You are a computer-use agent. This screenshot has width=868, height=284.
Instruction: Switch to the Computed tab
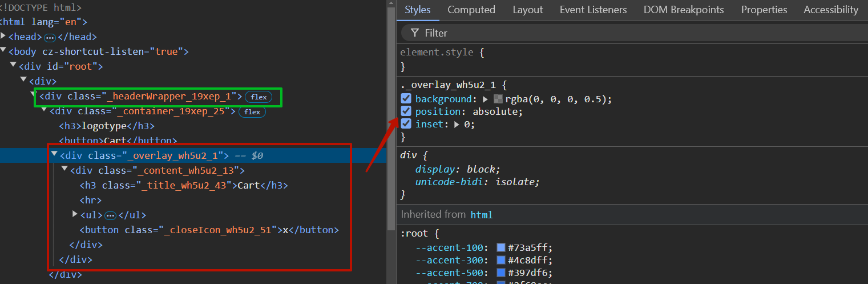[x=471, y=10]
